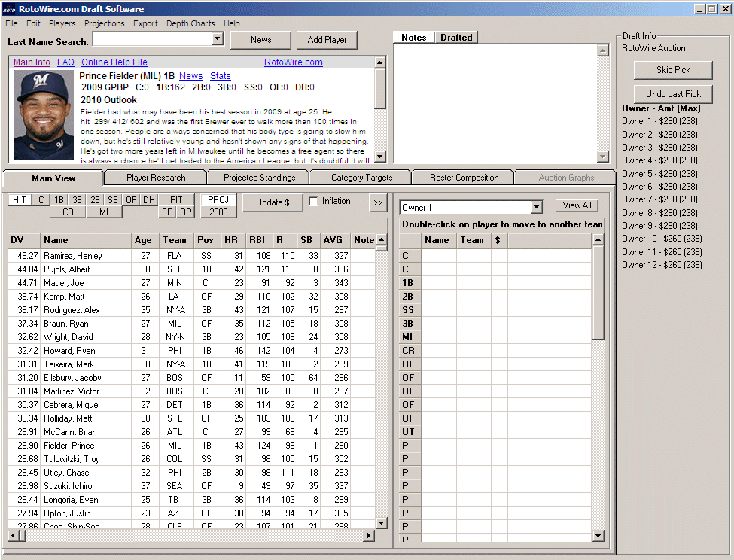
Task: Click the Skip Pick button
Action: [x=673, y=69]
